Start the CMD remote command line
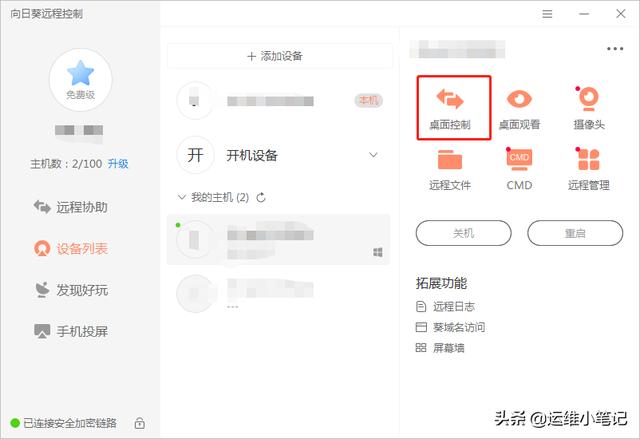640x439 pixels. 519,169
